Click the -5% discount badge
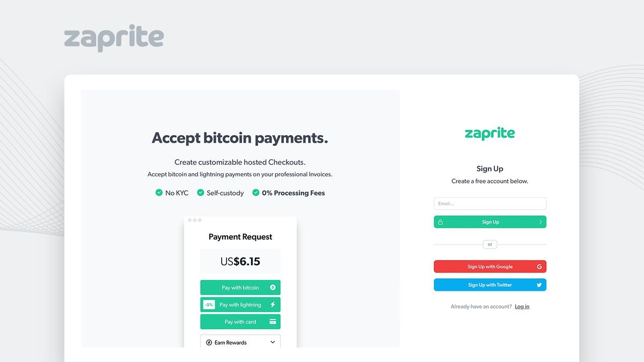644x362 pixels. click(209, 305)
